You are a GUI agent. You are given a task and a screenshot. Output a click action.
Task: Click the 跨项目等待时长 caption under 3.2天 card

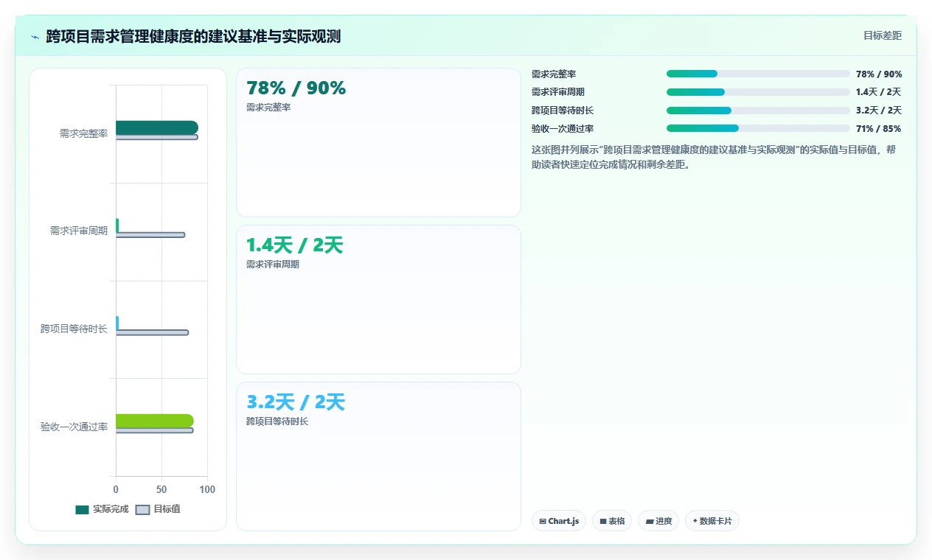(277, 421)
